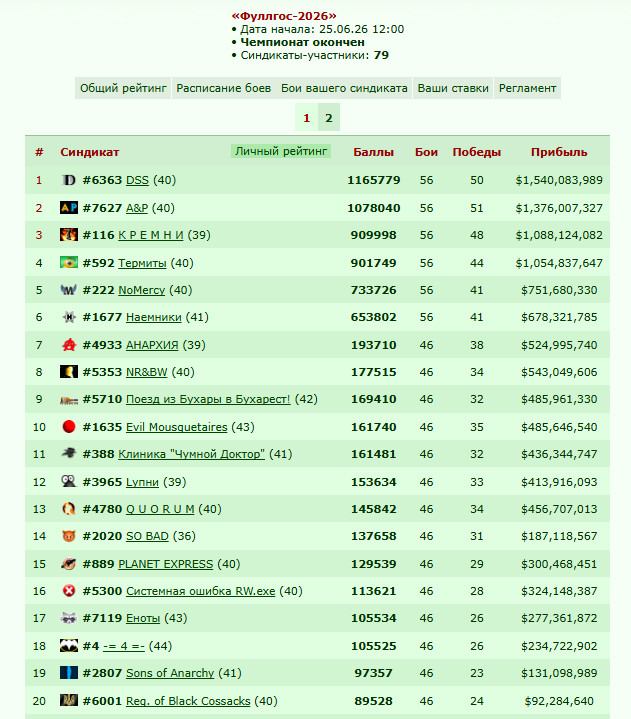Image resolution: width=631 pixels, height=719 pixels.
Task: Click the NoMercy winged logo icon
Action: 69,290
